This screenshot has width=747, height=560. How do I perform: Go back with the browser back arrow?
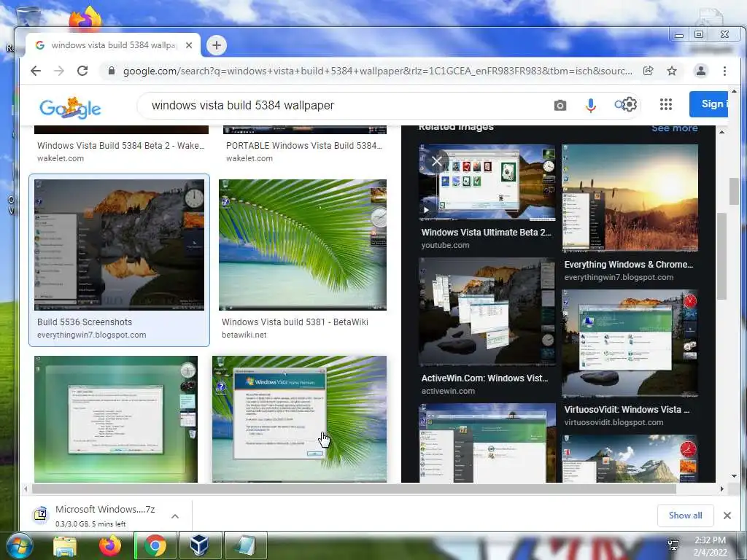pyautogui.click(x=36, y=71)
